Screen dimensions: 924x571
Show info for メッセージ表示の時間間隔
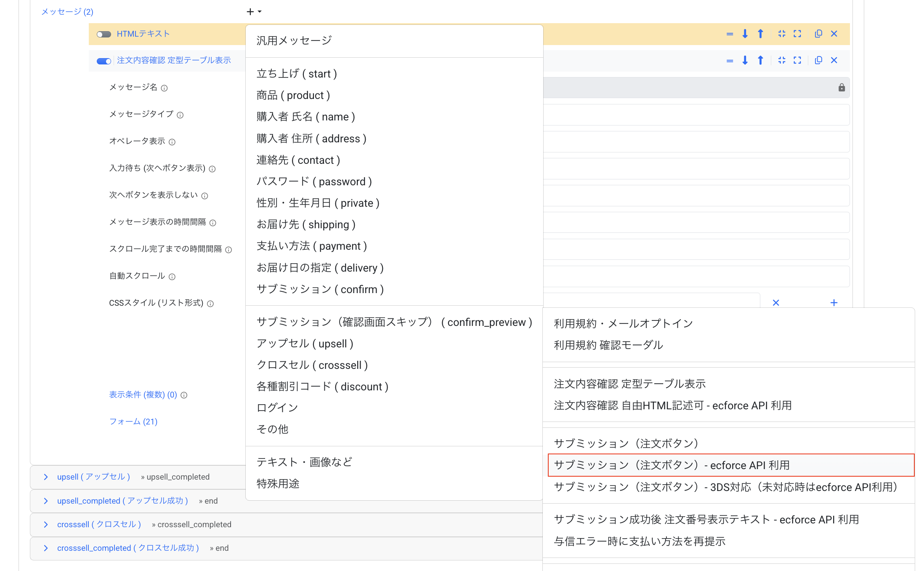click(x=213, y=223)
